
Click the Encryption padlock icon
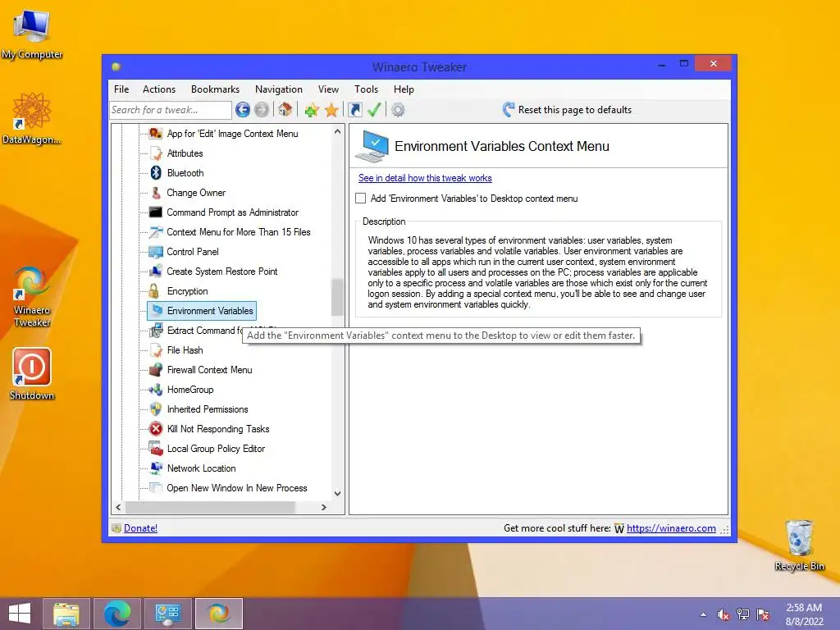click(x=154, y=291)
